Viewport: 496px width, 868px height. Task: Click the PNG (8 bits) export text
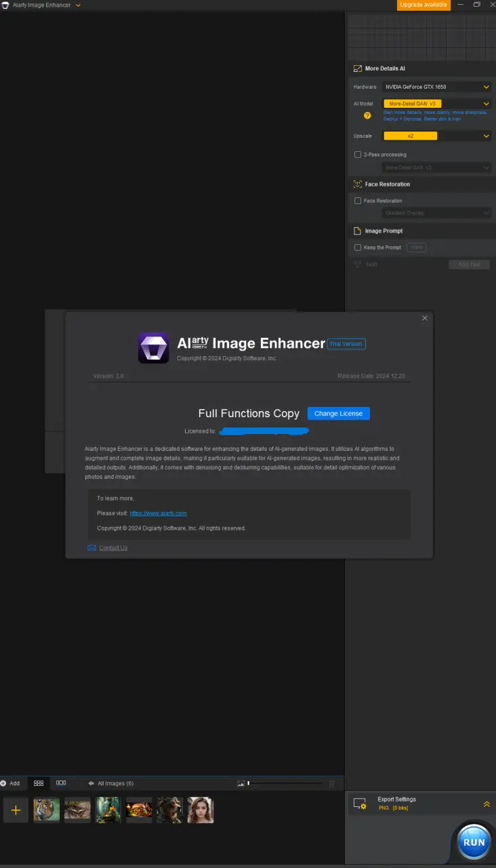pyautogui.click(x=393, y=808)
